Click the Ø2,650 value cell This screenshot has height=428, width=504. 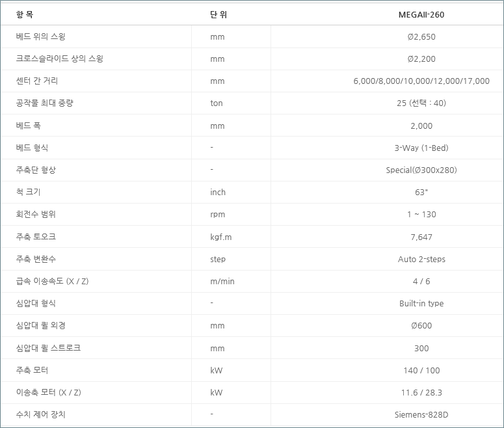click(x=421, y=36)
